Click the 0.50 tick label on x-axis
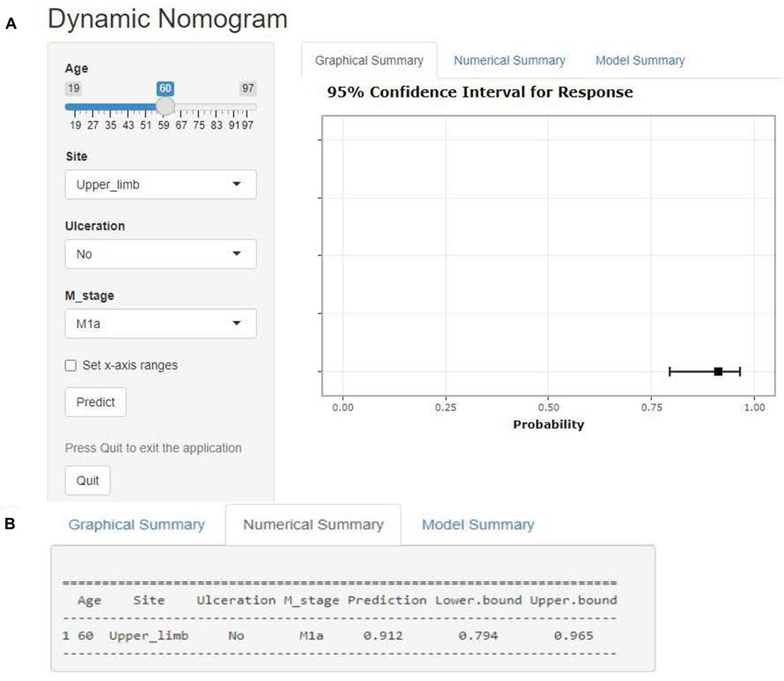 (x=549, y=407)
